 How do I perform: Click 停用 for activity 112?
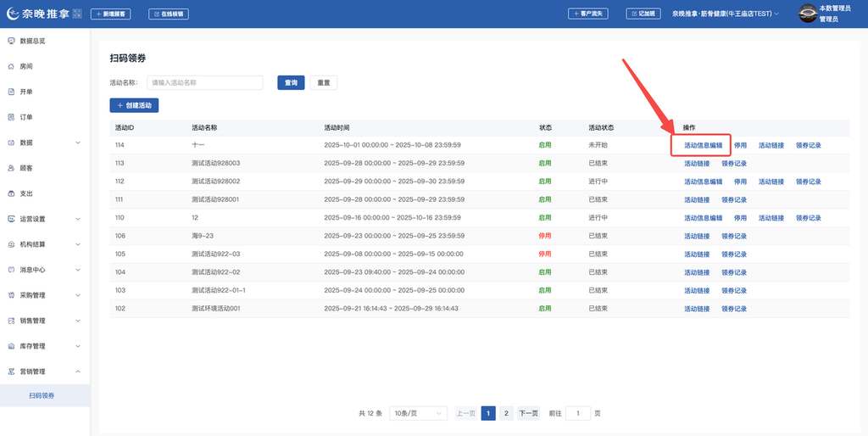pos(740,182)
